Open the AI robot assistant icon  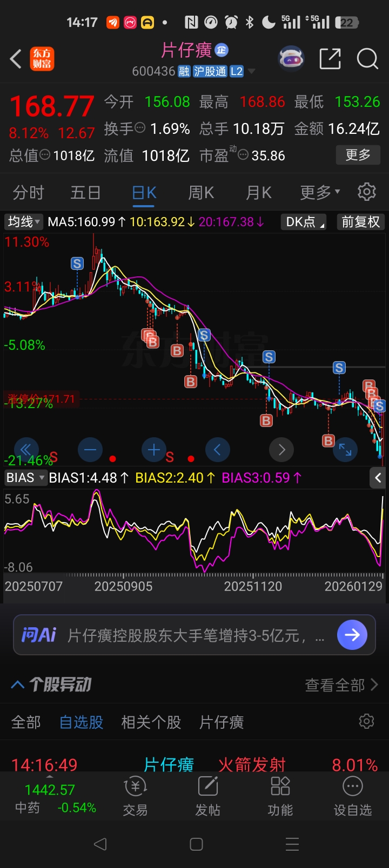(291, 59)
